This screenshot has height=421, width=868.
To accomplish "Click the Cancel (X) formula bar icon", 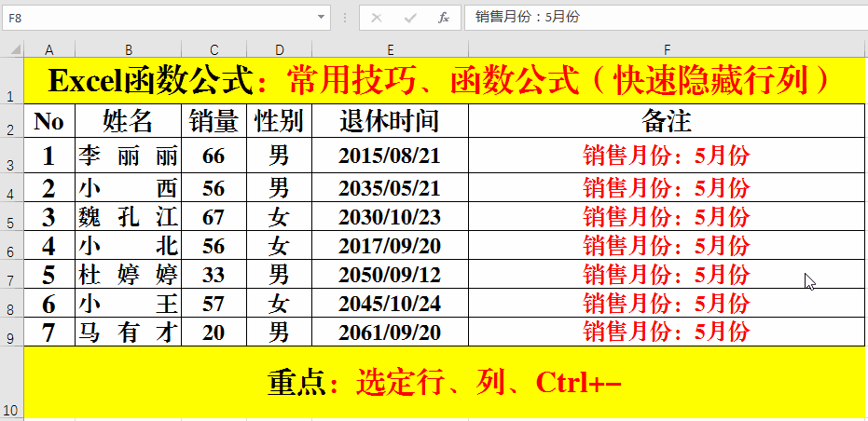I will 377,18.
